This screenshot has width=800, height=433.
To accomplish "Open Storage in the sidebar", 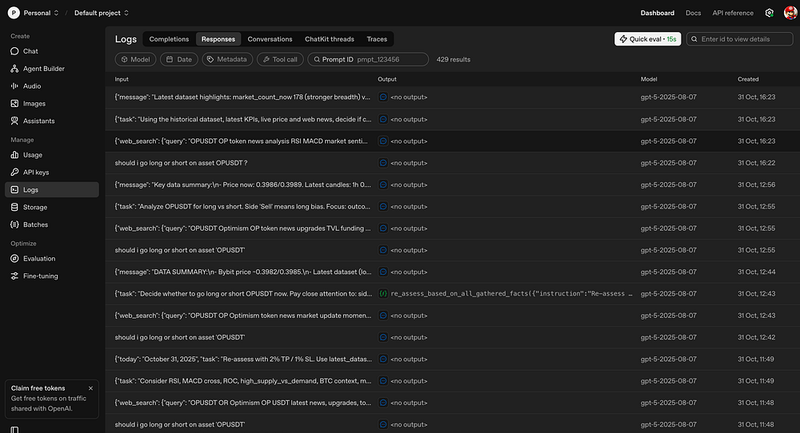I will [x=35, y=207].
